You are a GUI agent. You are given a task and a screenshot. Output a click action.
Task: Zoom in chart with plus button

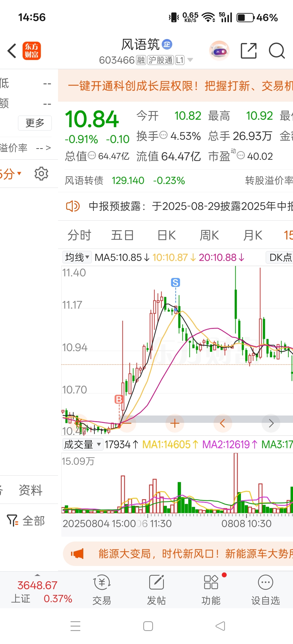click(175, 423)
